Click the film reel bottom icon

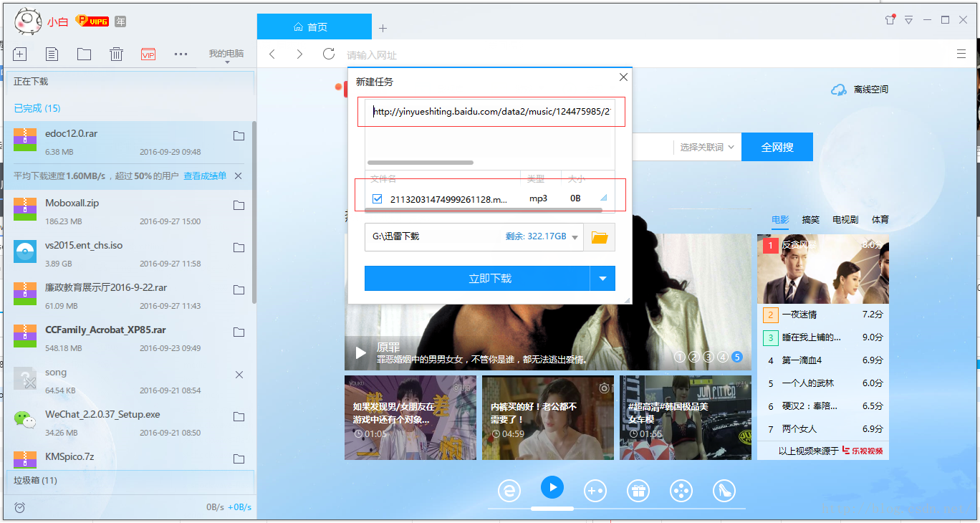pyautogui.click(x=681, y=491)
